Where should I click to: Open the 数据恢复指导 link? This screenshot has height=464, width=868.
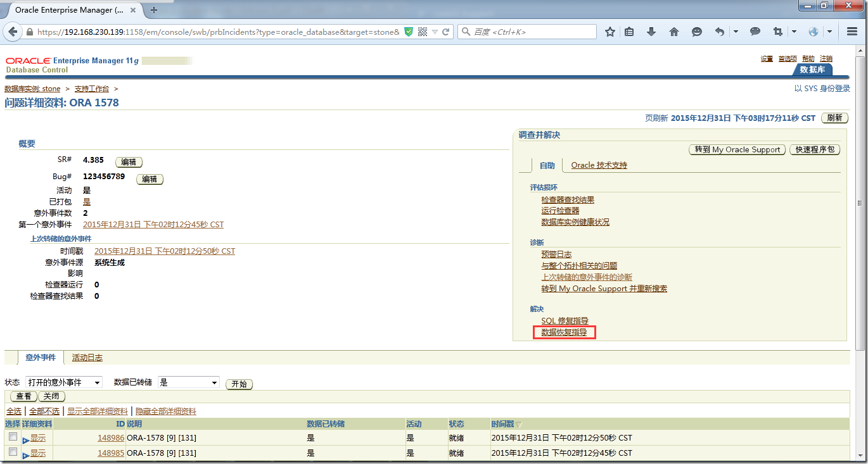564,332
